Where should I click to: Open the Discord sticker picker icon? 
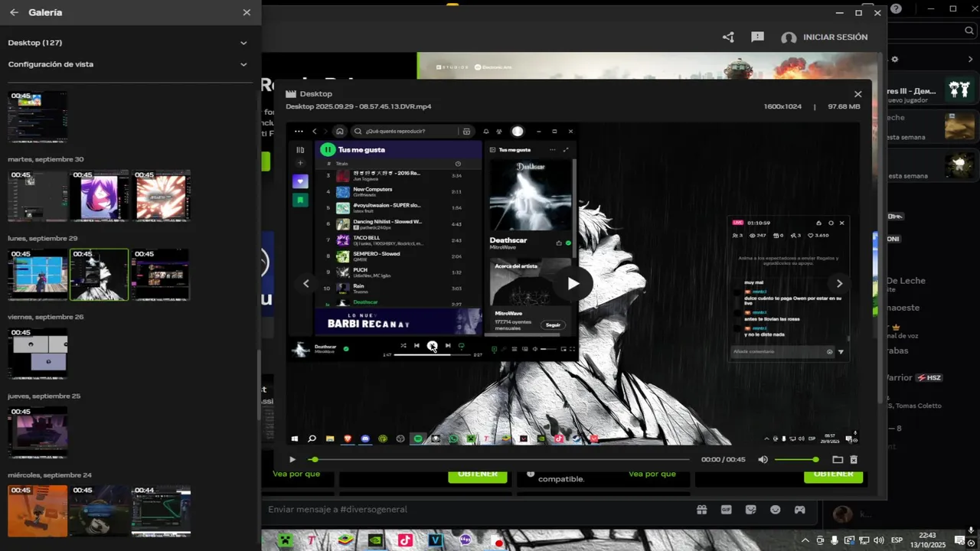[x=750, y=510]
